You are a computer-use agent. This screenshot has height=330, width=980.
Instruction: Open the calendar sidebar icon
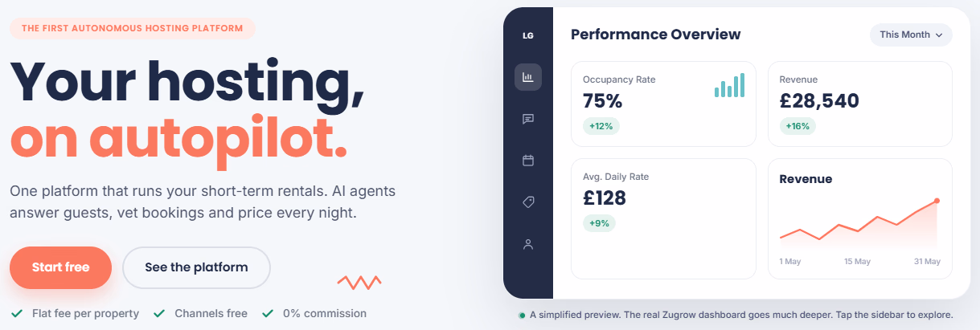click(x=528, y=161)
